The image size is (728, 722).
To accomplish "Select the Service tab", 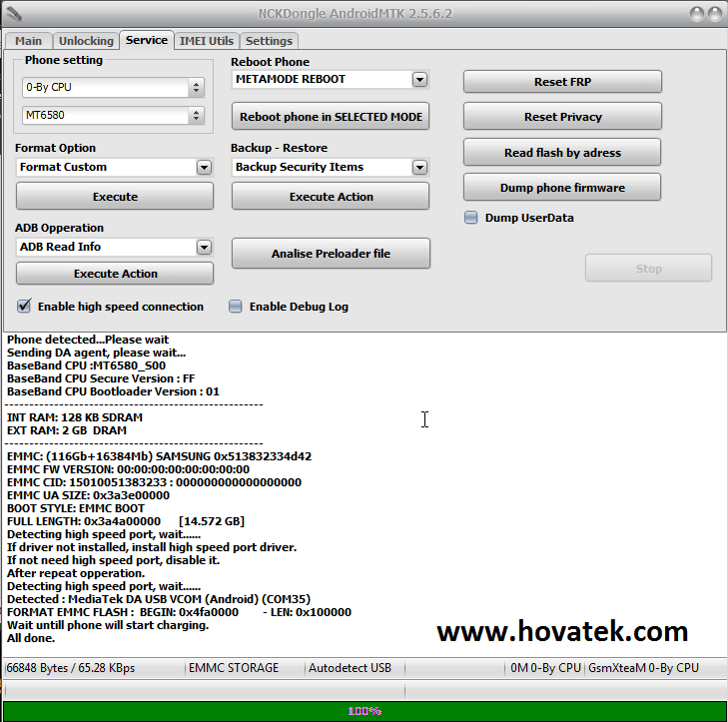I will pyautogui.click(x=147, y=40).
